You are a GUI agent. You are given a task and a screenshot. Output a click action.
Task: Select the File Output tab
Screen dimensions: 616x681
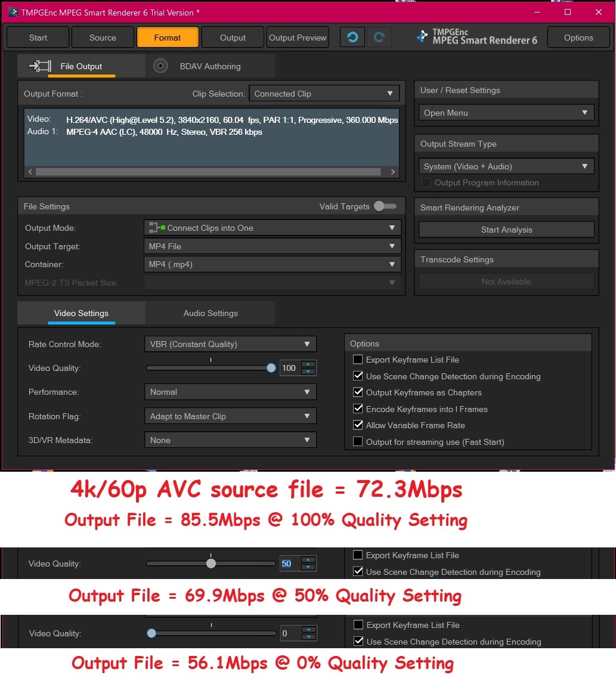pyautogui.click(x=81, y=66)
